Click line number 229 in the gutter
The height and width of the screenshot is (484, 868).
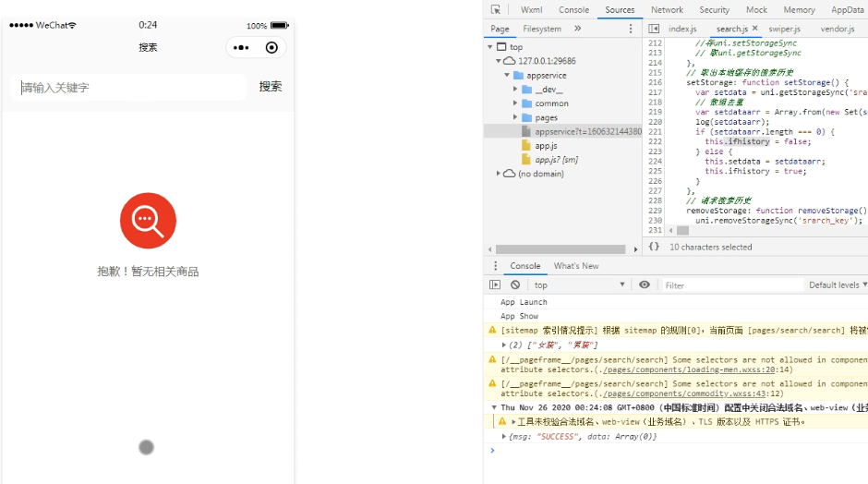[x=655, y=211]
